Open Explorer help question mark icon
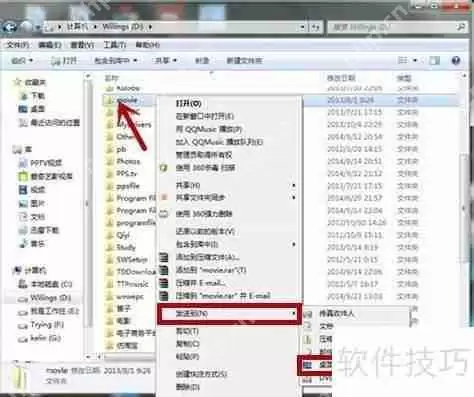This screenshot has width=474, height=397. [x=456, y=61]
